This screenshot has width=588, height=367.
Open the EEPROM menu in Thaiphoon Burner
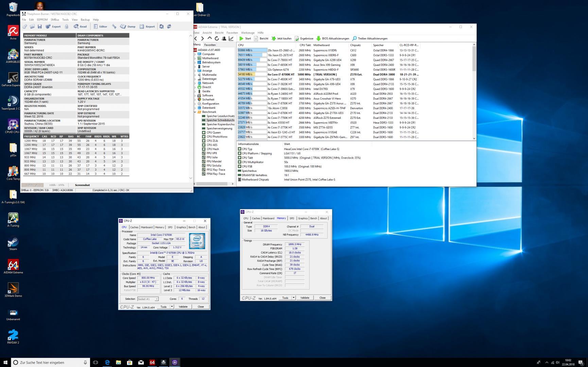coord(42,20)
